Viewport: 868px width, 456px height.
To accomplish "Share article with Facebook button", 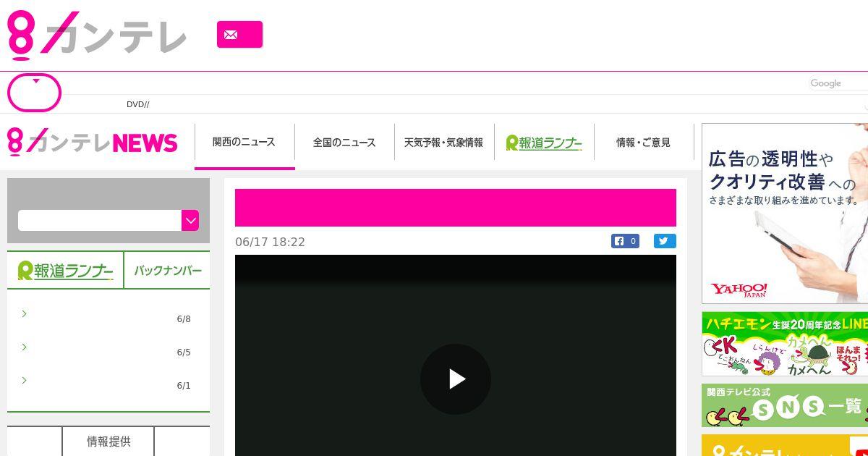I will coord(625,241).
